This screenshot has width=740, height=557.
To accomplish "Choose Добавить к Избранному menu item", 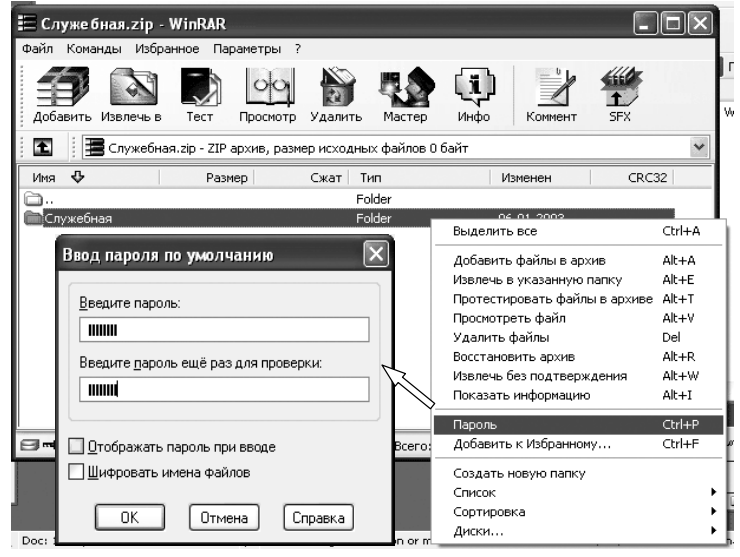I will 579,444.
